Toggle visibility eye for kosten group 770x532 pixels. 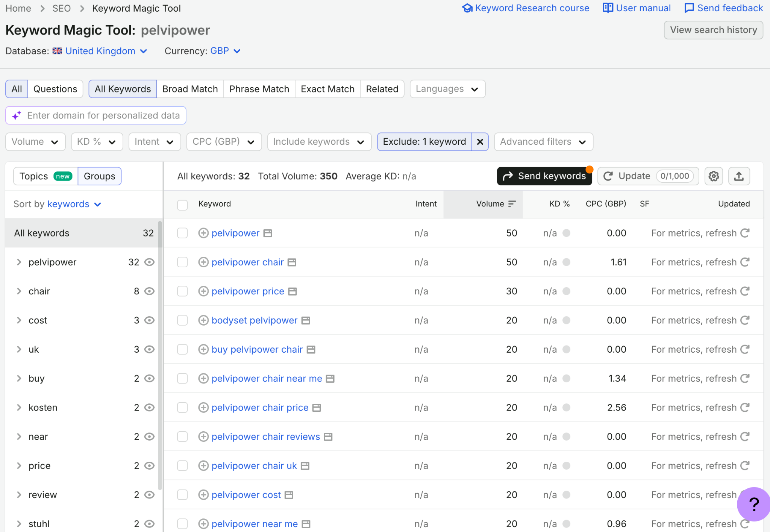coord(150,408)
